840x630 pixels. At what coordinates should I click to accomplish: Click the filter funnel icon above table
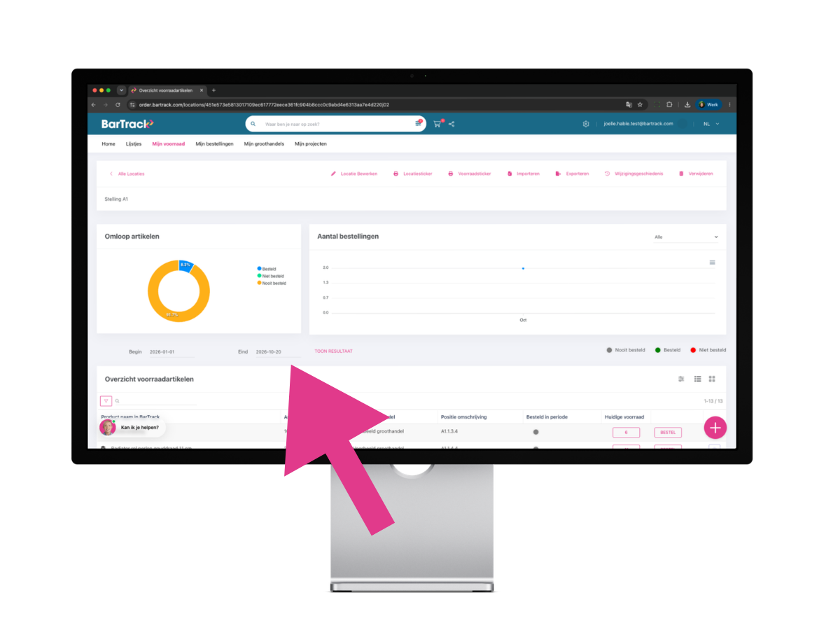tap(106, 401)
